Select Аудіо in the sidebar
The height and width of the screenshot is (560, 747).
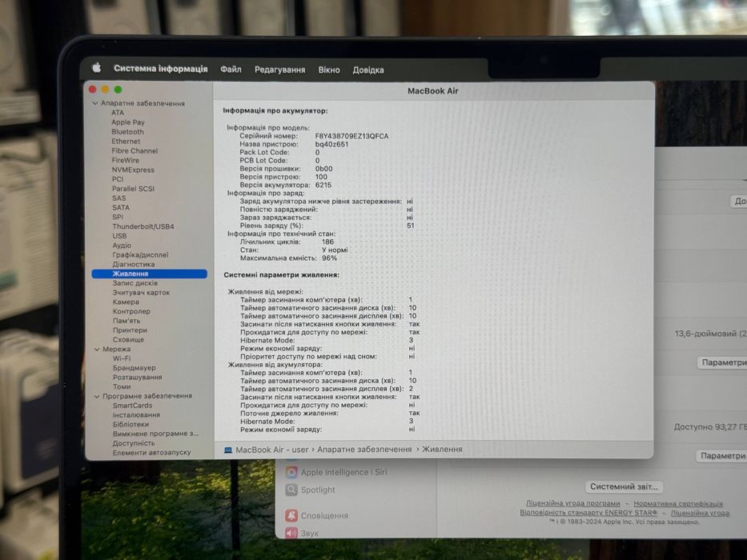(122, 246)
